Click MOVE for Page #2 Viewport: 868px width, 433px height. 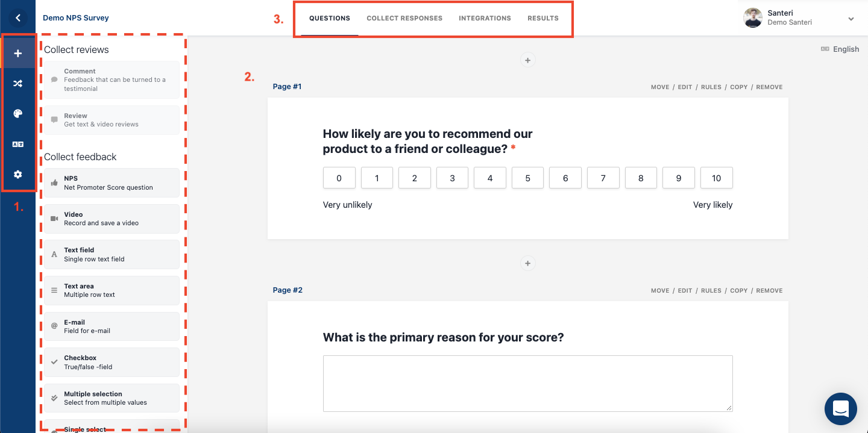[660, 291]
